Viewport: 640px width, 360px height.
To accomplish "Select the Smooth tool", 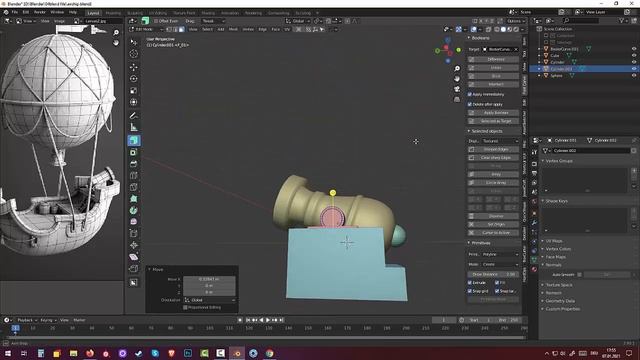I will [x=133, y=222].
